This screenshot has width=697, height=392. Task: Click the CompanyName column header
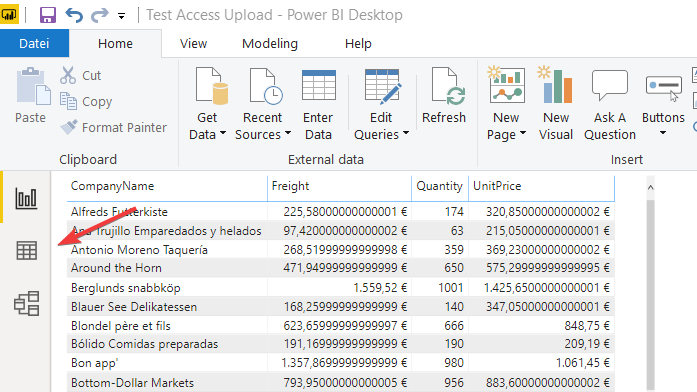(167, 187)
